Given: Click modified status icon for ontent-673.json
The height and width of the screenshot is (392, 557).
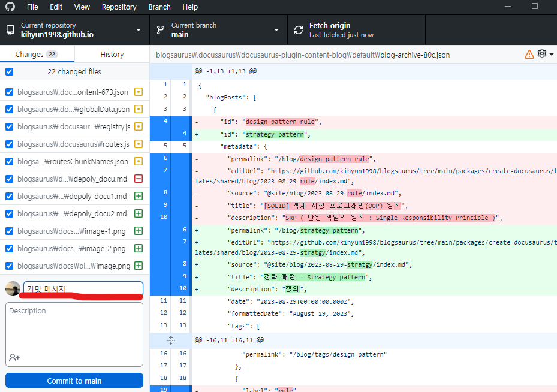Looking at the screenshot, I should point(139,92).
